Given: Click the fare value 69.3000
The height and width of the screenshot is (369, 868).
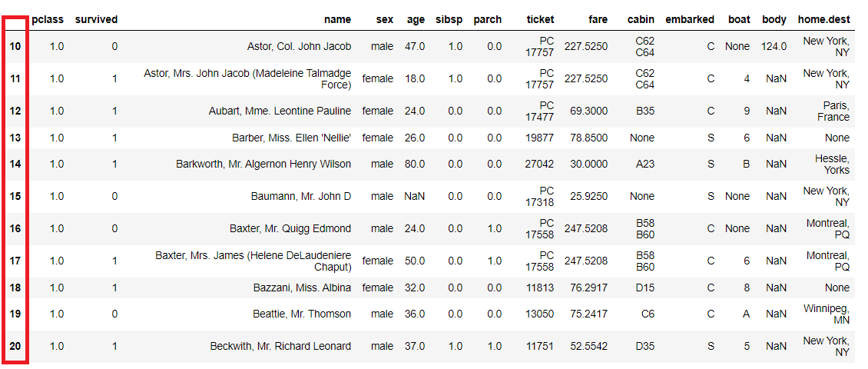Looking at the screenshot, I should [588, 111].
